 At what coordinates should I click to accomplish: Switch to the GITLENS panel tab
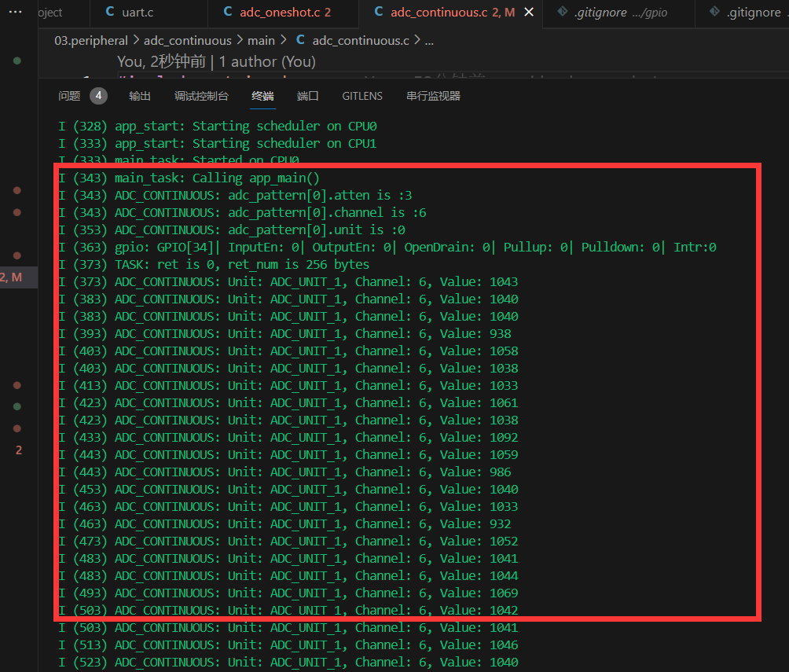tap(362, 96)
